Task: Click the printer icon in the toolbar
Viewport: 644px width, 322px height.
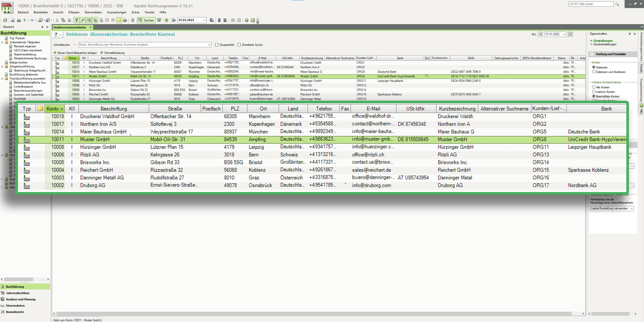Action: pos(19,20)
